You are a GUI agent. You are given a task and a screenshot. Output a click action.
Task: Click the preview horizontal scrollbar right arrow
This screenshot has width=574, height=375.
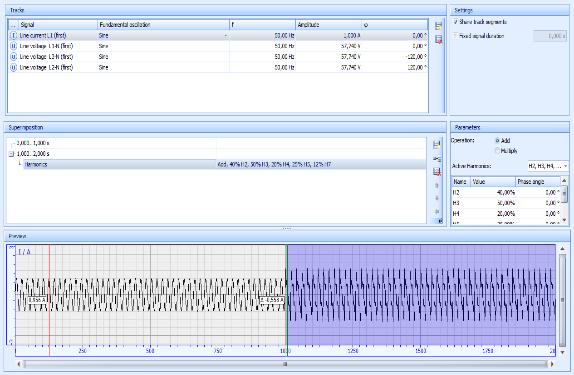[552, 364]
